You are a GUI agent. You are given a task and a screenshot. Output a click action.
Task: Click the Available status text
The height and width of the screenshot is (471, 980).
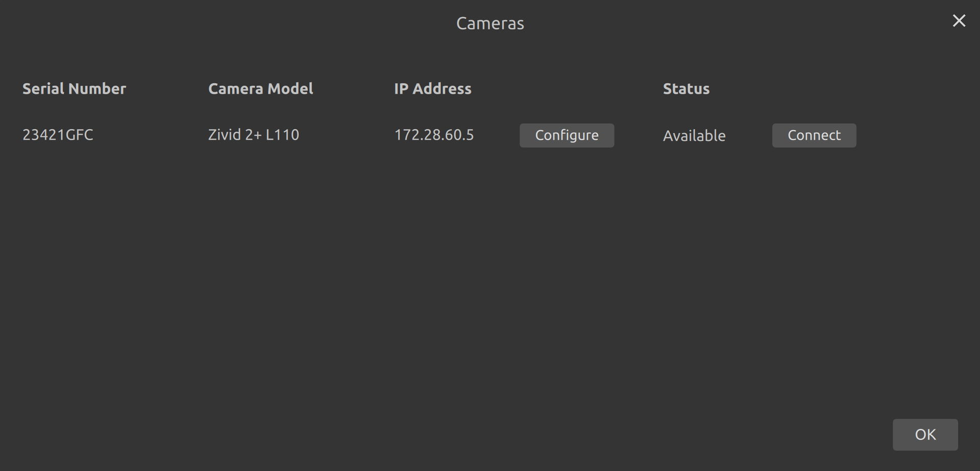[x=694, y=136]
